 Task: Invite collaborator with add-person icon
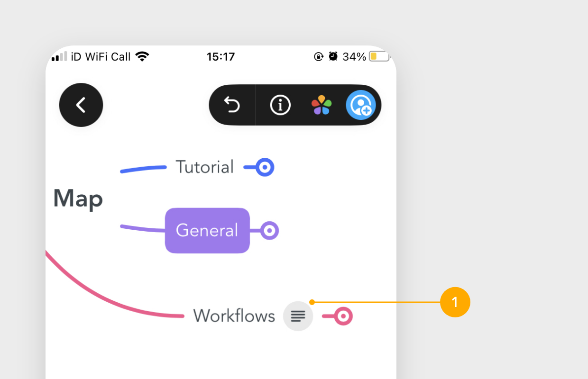(361, 105)
